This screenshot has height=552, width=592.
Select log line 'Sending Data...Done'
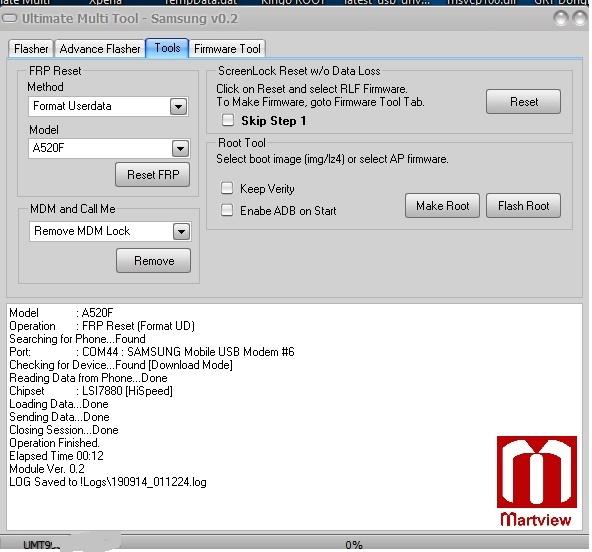click(59, 417)
